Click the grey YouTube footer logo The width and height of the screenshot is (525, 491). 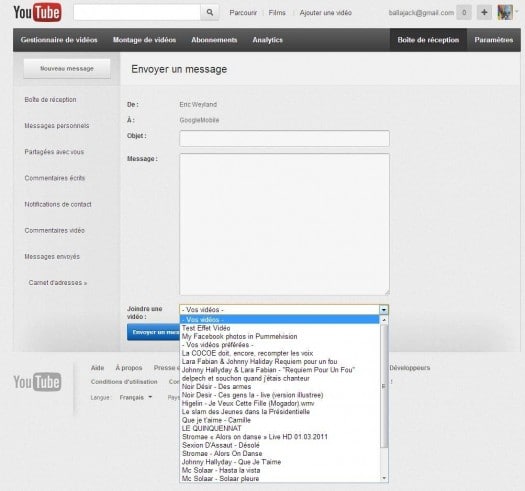[x=37, y=381]
